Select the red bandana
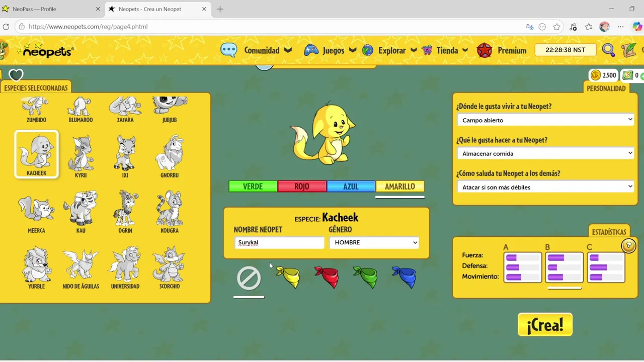The image size is (644, 362). pyautogui.click(x=327, y=277)
